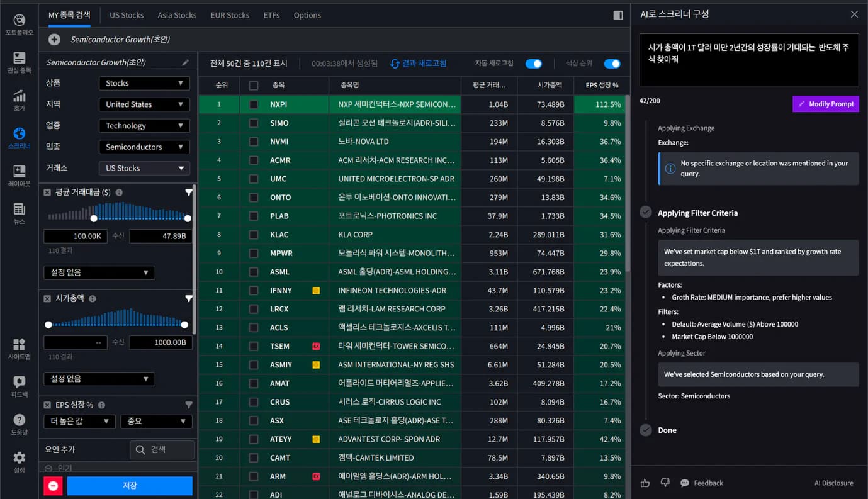Image resolution: width=868 pixels, height=499 pixels.
Task: Open the 상품 Stocks dropdown
Action: click(144, 83)
